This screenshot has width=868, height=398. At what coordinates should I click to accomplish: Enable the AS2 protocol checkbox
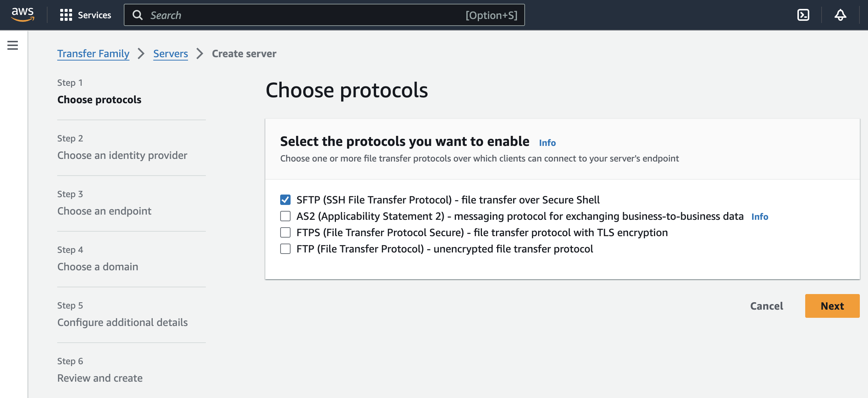pos(285,216)
